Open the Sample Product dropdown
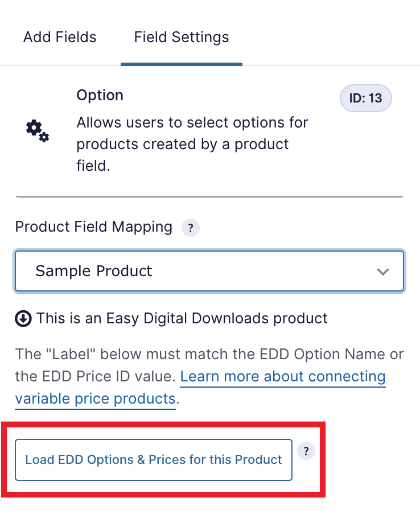 click(x=209, y=271)
